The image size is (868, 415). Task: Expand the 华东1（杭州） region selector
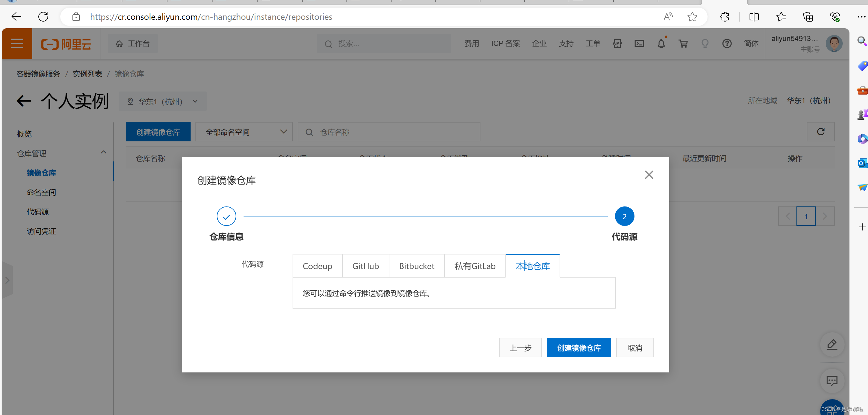[162, 101]
